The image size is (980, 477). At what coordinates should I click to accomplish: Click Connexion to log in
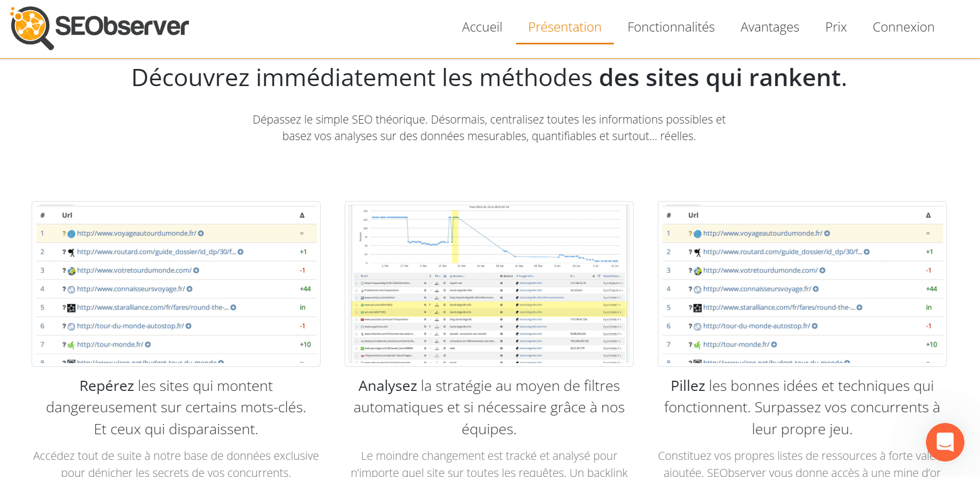pos(903,27)
